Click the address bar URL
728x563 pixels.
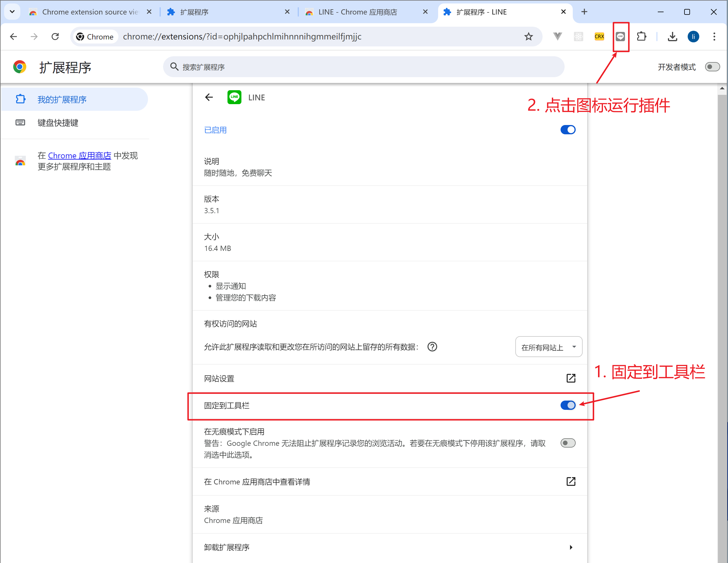[242, 37]
